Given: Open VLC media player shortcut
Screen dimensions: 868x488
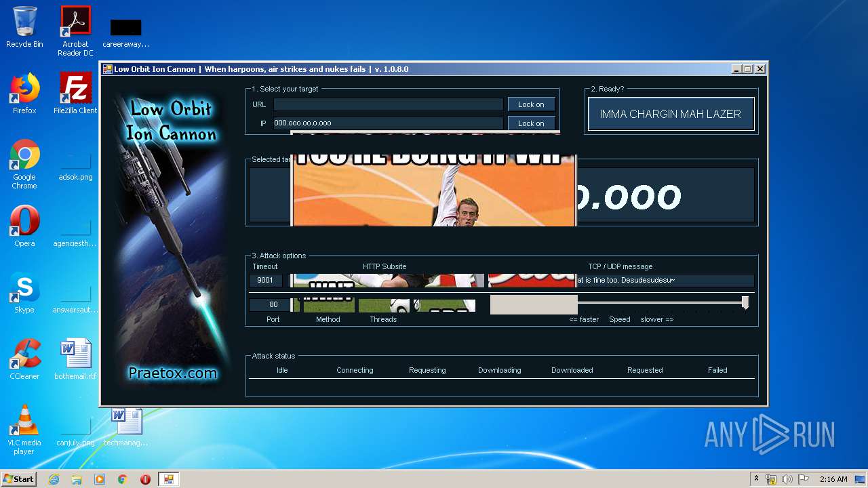Looking at the screenshot, I should pyautogui.click(x=24, y=430).
